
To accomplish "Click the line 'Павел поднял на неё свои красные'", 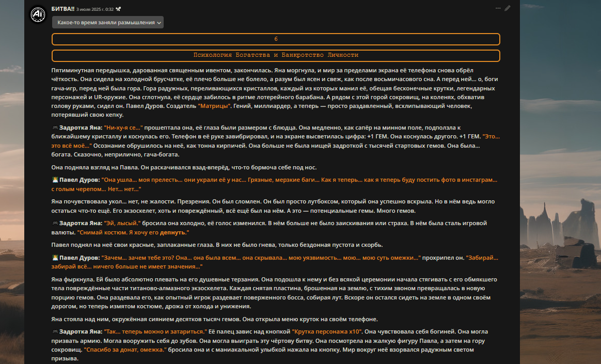I will pos(217,245).
